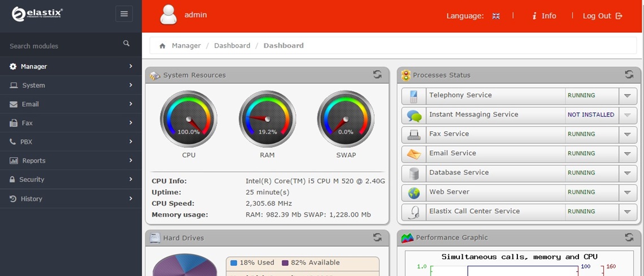Click the Hard Drives panel disk icon
The height and width of the screenshot is (276, 644).
tap(155, 238)
